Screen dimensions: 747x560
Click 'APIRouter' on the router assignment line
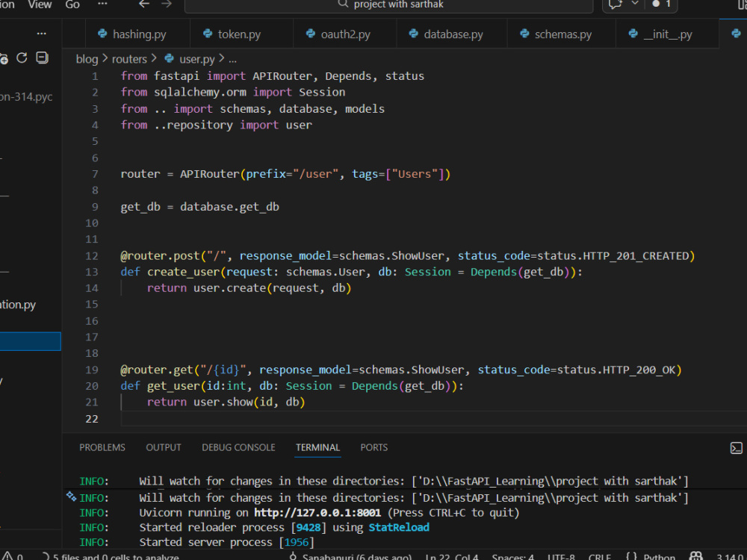tap(210, 174)
